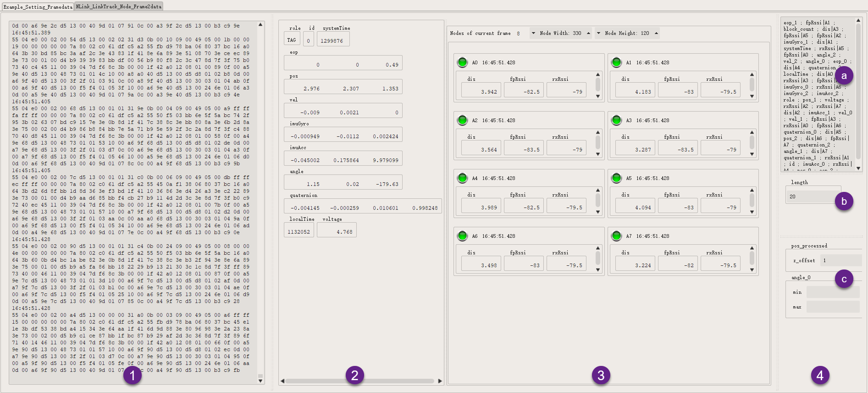Click the green status LED of node A3
This screenshot has width=868, height=393.
(x=616, y=120)
